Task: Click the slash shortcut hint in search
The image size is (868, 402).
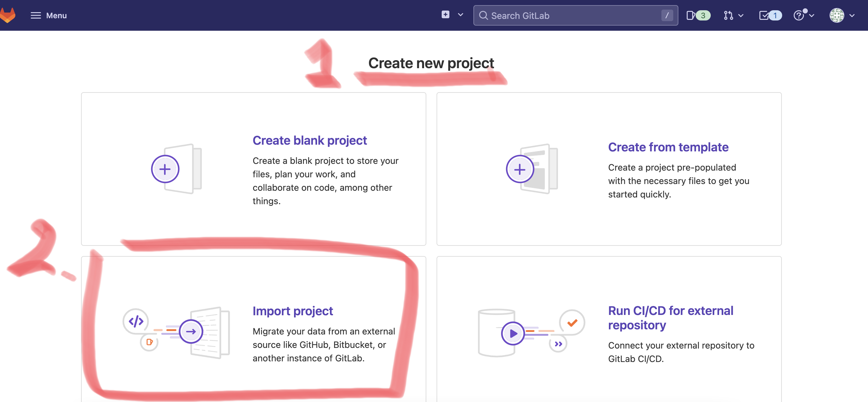Action: point(667,15)
